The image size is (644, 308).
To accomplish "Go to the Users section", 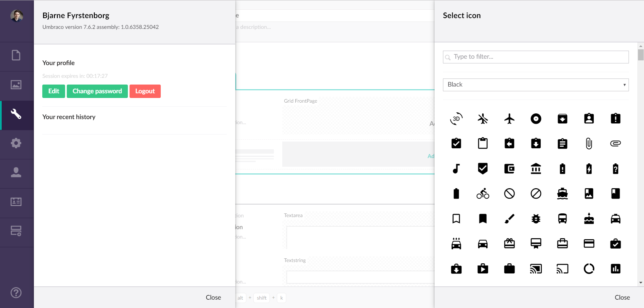I will pyautogui.click(x=16, y=172).
